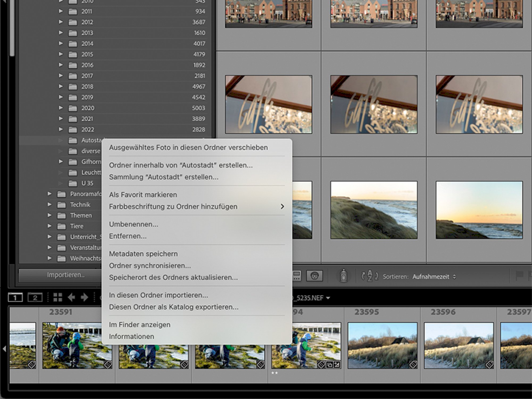Expand the Tiere folder
The image size is (532, 399).
pos(49,226)
